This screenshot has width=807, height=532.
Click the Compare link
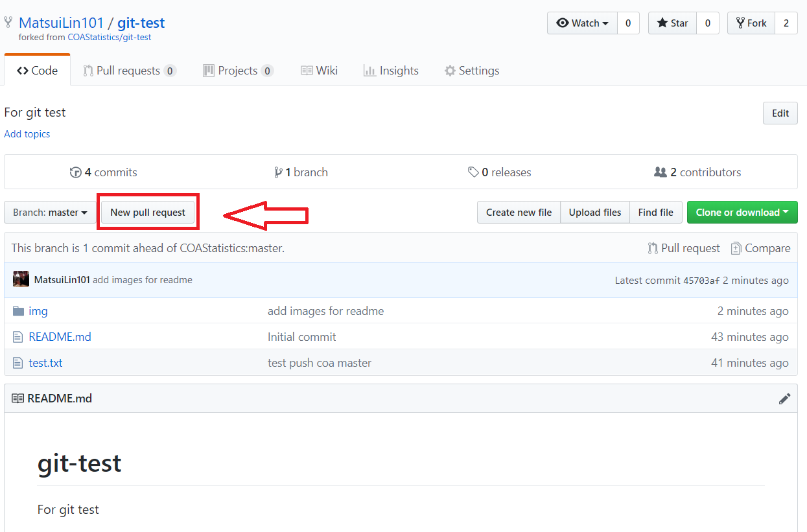[761, 248]
